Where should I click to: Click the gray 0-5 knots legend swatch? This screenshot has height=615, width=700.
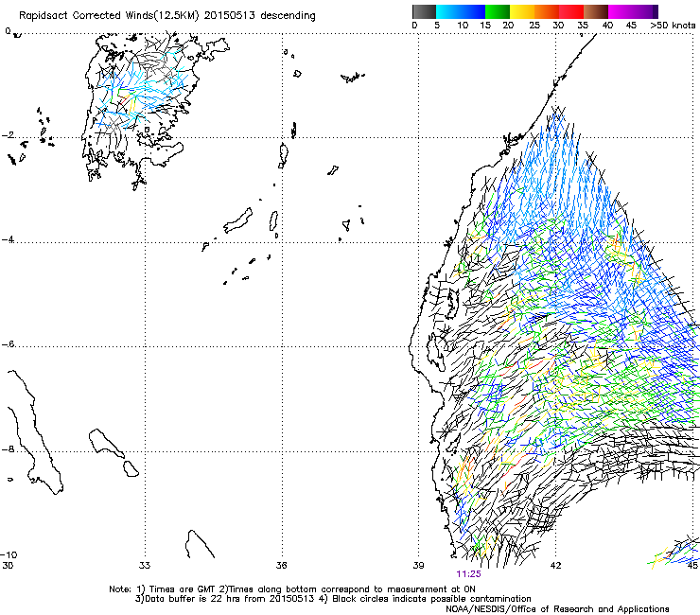click(x=424, y=11)
